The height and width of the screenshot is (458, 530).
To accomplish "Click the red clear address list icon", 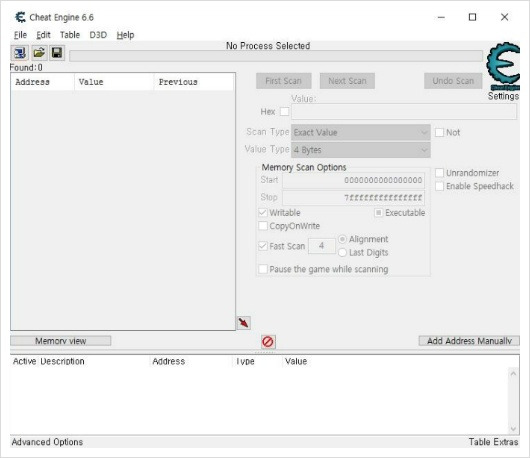I will 268,342.
